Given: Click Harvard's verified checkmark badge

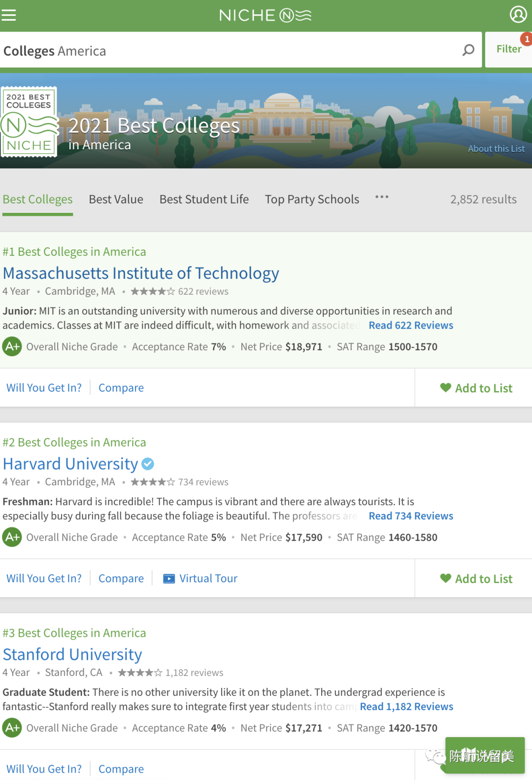Looking at the screenshot, I should pos(148,464).
